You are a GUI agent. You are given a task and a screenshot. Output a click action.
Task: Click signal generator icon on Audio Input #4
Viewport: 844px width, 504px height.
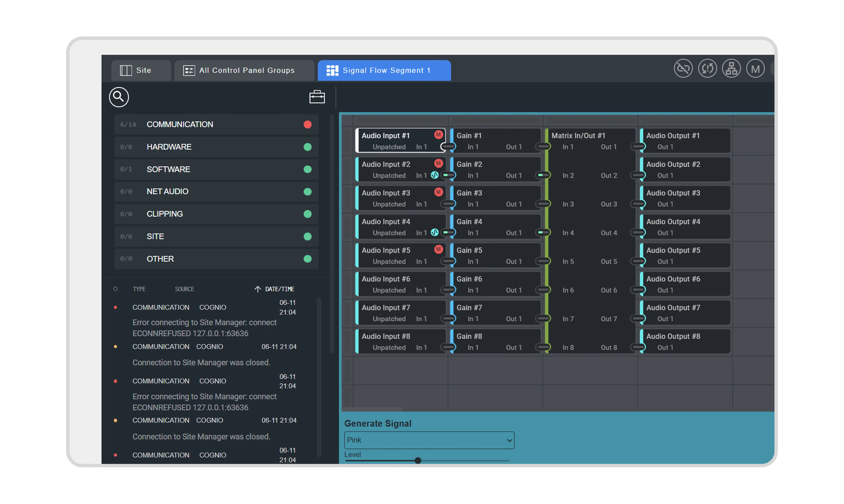click(x=434, y=233)
